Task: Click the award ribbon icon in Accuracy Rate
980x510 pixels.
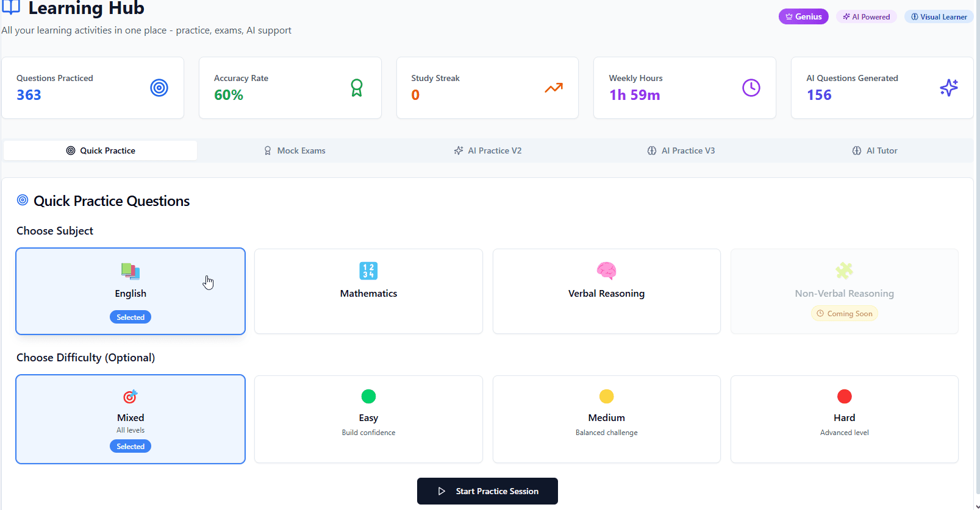Action: click(357, 88)
